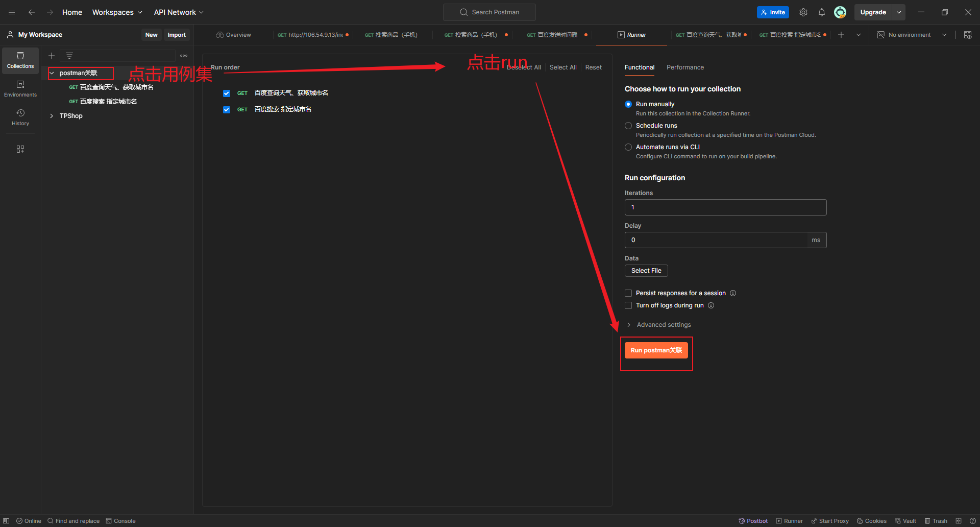Click info icon beside Turn off logs

pos(711,305)
